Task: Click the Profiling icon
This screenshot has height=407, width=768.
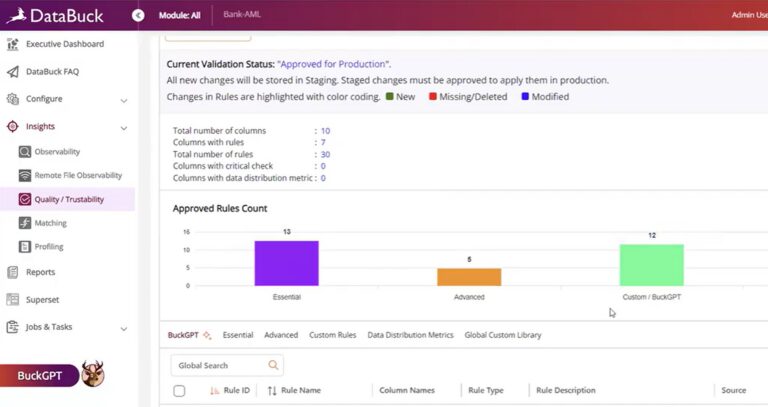Action: click(x=24, y=246)
